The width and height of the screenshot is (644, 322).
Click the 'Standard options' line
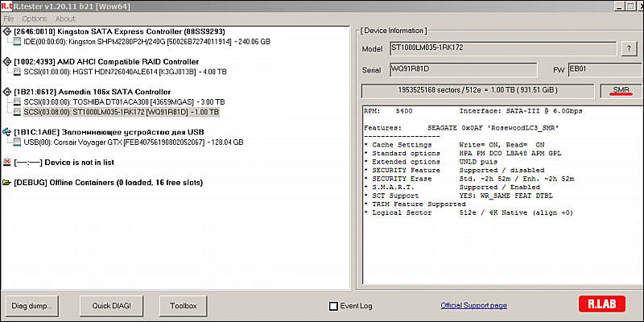coord(462,153)
